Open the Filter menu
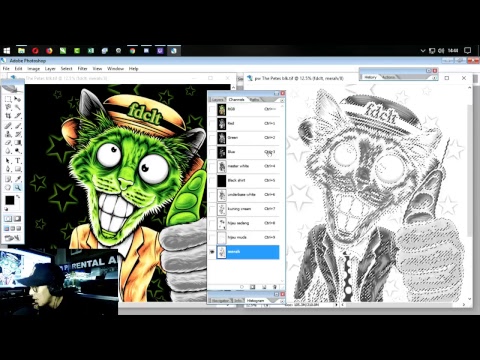The width and height of the screenshot is (480, 360). [82, 69]
